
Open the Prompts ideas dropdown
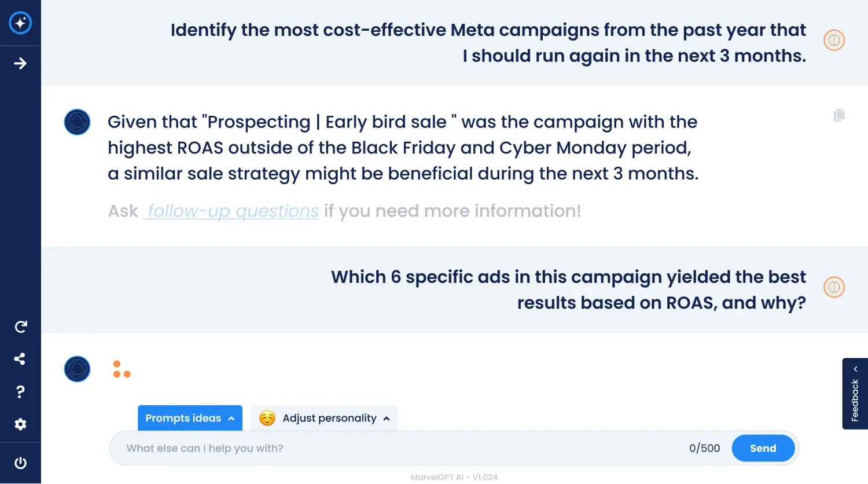[x=190, y=418]
